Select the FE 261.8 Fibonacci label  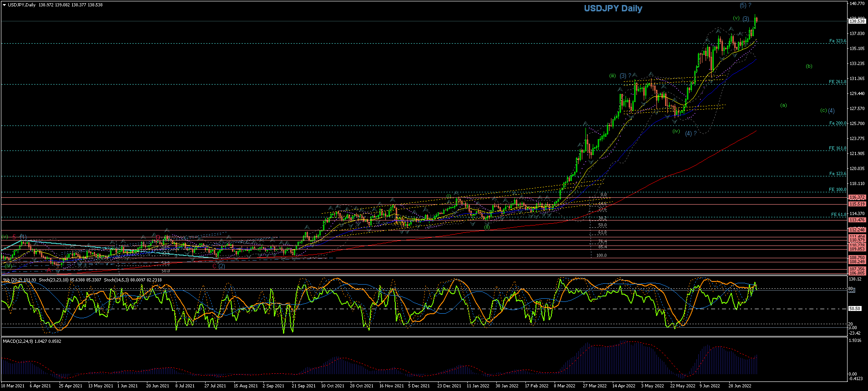(x=838, y=82)
